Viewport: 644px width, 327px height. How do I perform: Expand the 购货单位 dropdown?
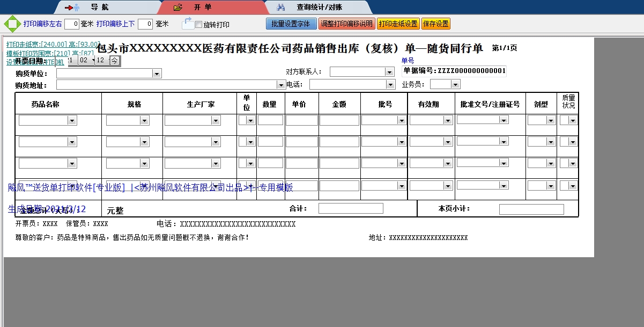click(157, 74)
